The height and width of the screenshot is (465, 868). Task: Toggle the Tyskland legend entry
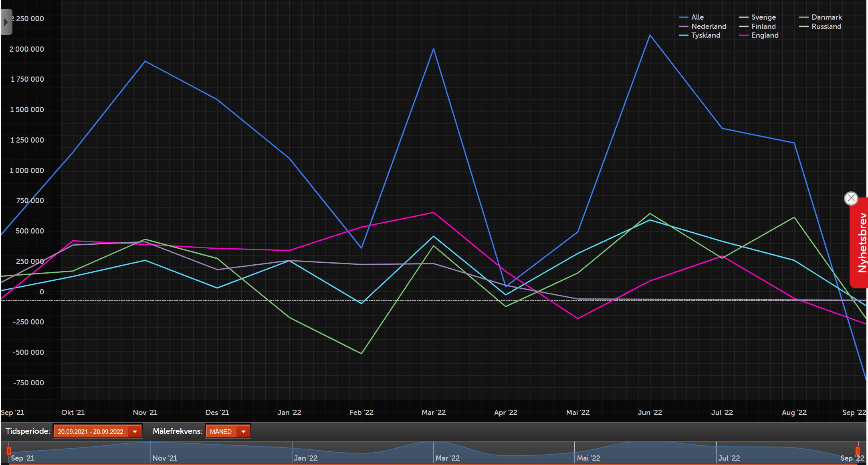coord(705,35)
